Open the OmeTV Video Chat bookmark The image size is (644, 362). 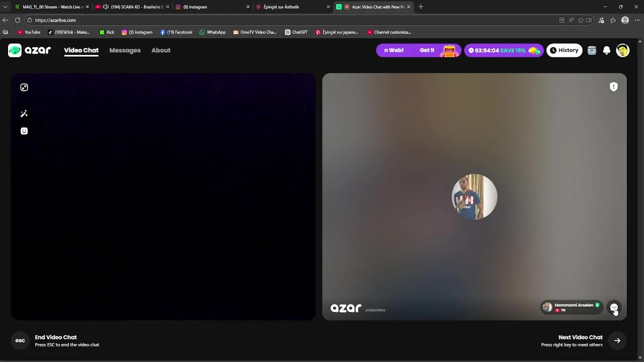[x=255, y=32]
